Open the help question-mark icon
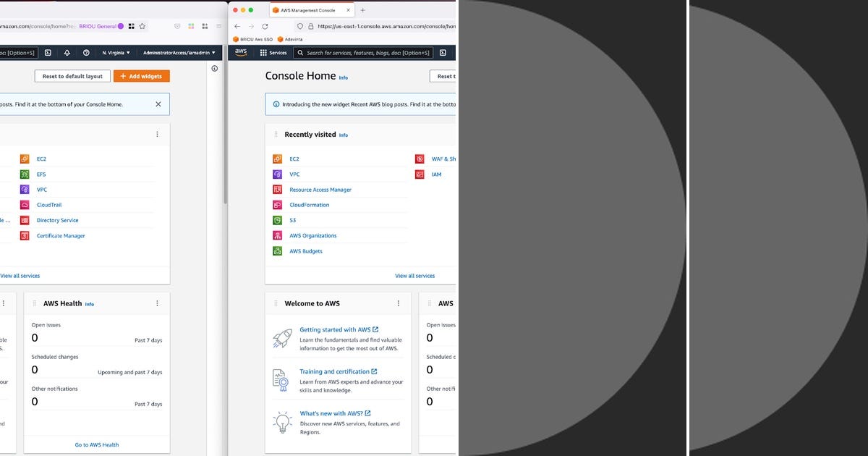This screenshot has height=456, width=868. click(88, 52)
